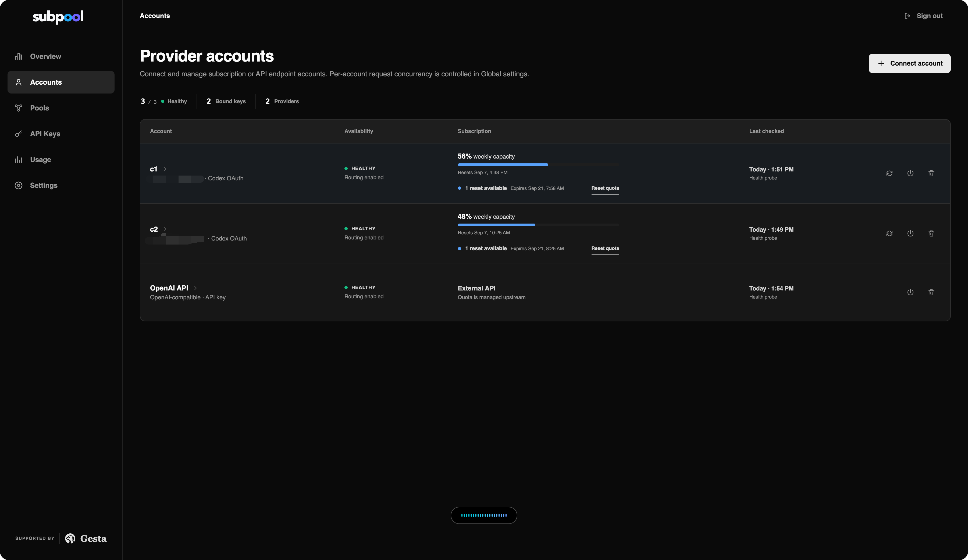Click the External API subscription label
This screenshot has width=968, height=560.
point(476,288)
